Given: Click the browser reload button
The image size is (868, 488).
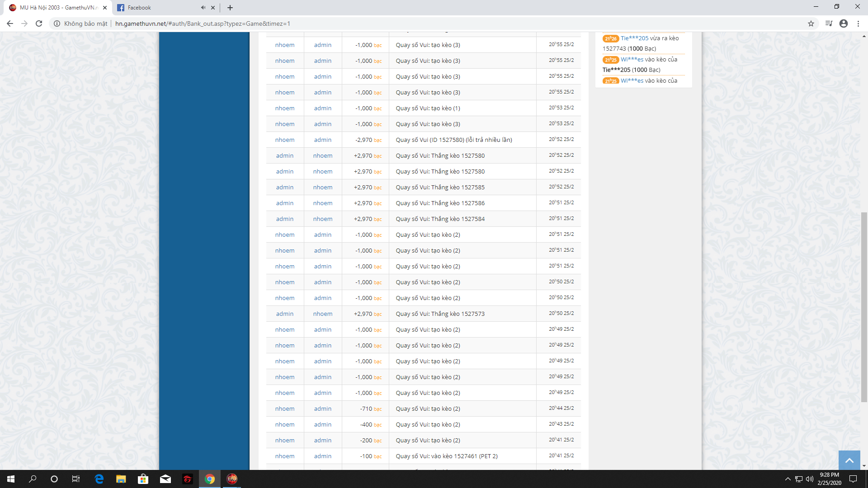Looking at the screenshot, I should click(39, 23).
